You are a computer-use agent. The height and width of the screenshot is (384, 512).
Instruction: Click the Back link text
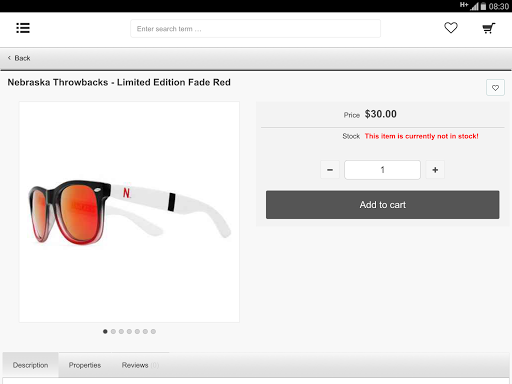click(22, 58)
